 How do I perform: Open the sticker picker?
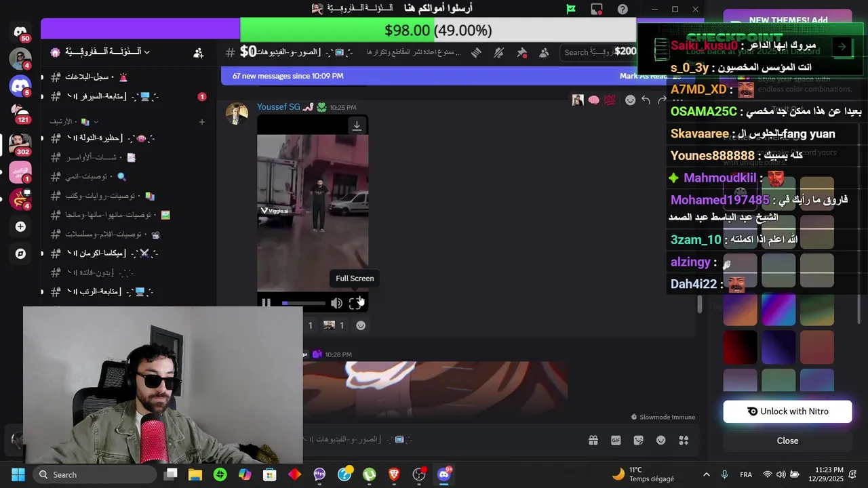point(639,441)
